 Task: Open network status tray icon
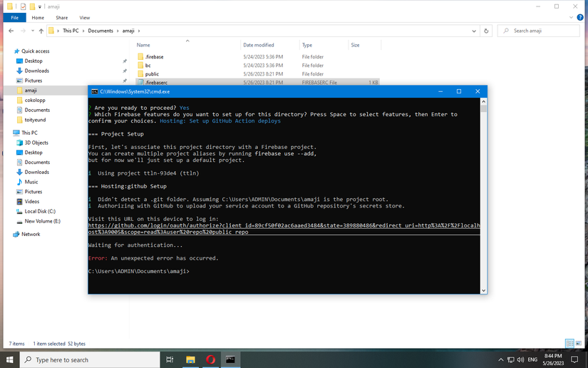pos(511,359)
